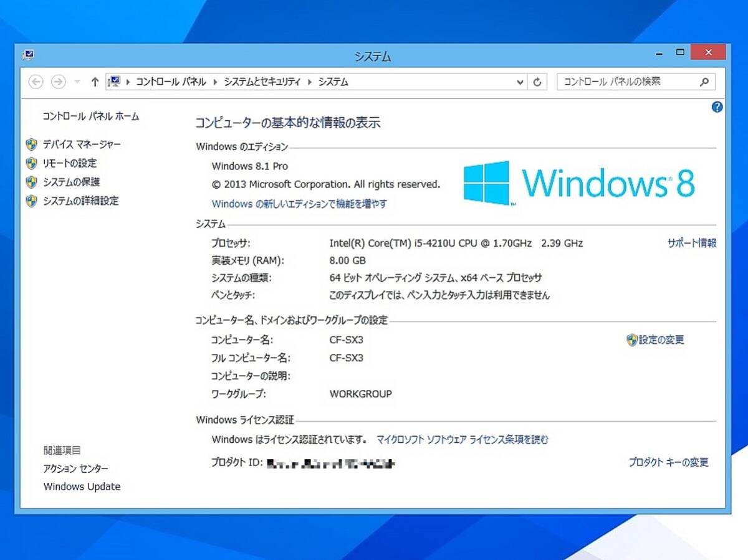Open サポート情報 link
The width and height of the screenshot is (748, 560).
pyautogui.click(x=692, y=243)
